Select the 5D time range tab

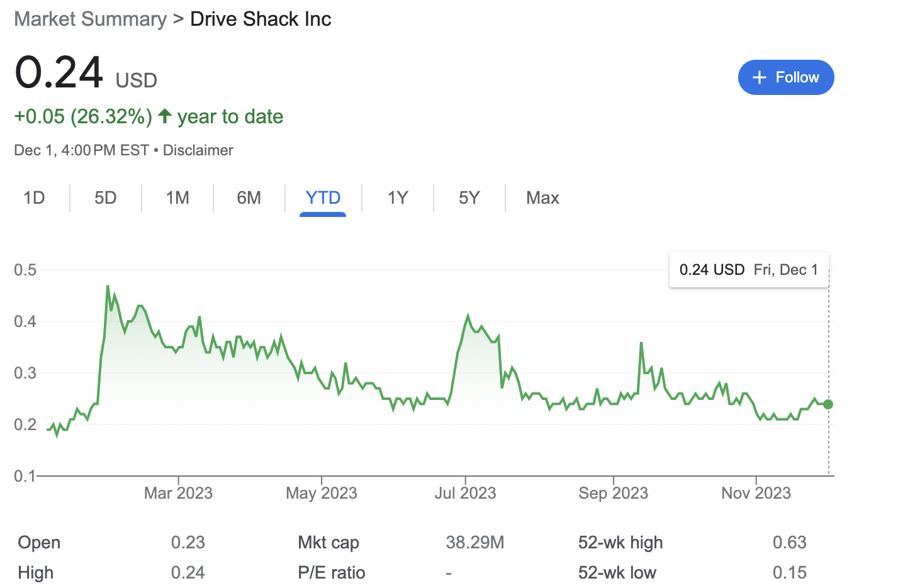[x=105, y=197]
